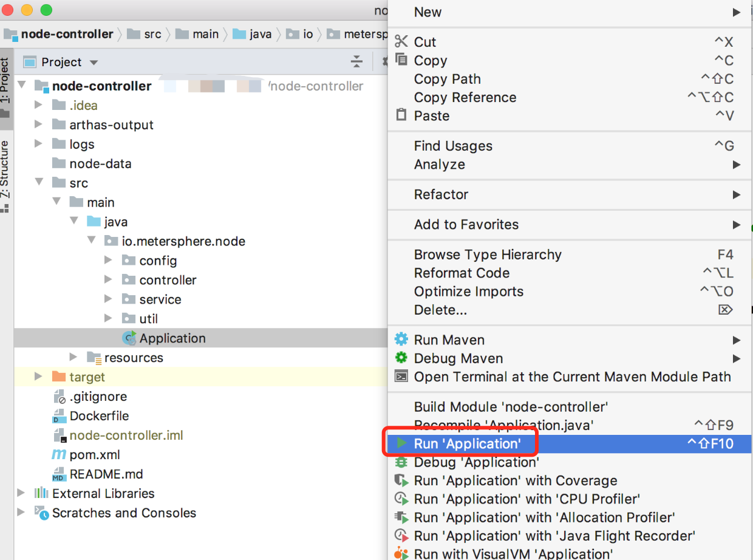Collapse the src folder

point(39,183)
